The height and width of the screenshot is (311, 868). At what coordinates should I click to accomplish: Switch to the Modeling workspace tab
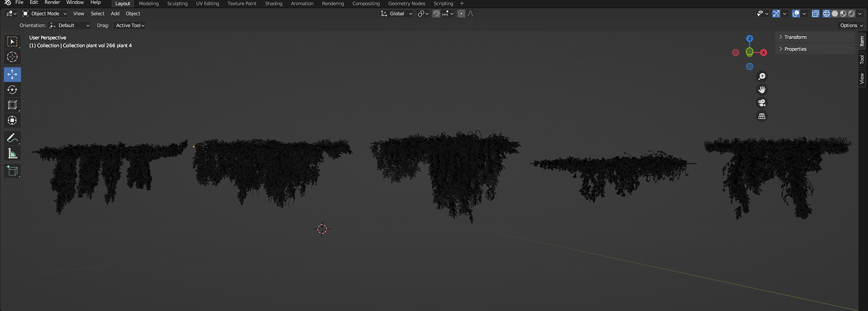click(149, 3)
